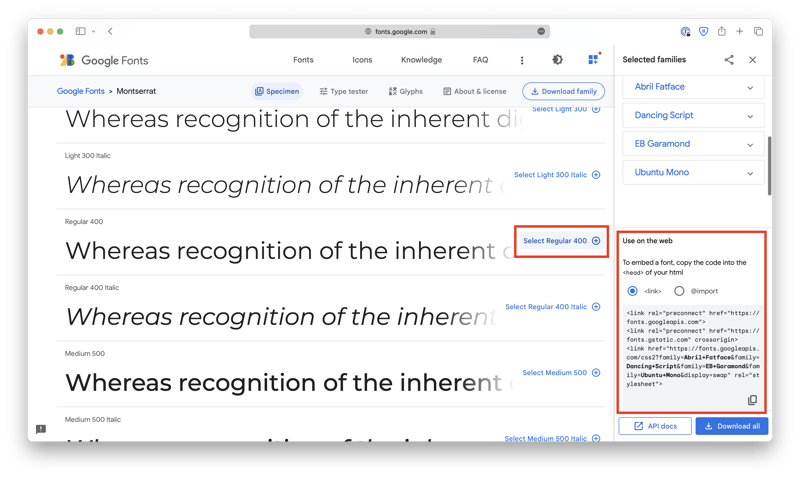Copy the embed code with the copy icon

pos(752,400)
